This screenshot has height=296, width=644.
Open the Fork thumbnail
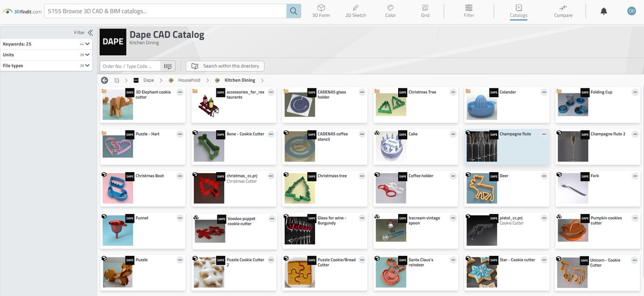tap(573, 188)
